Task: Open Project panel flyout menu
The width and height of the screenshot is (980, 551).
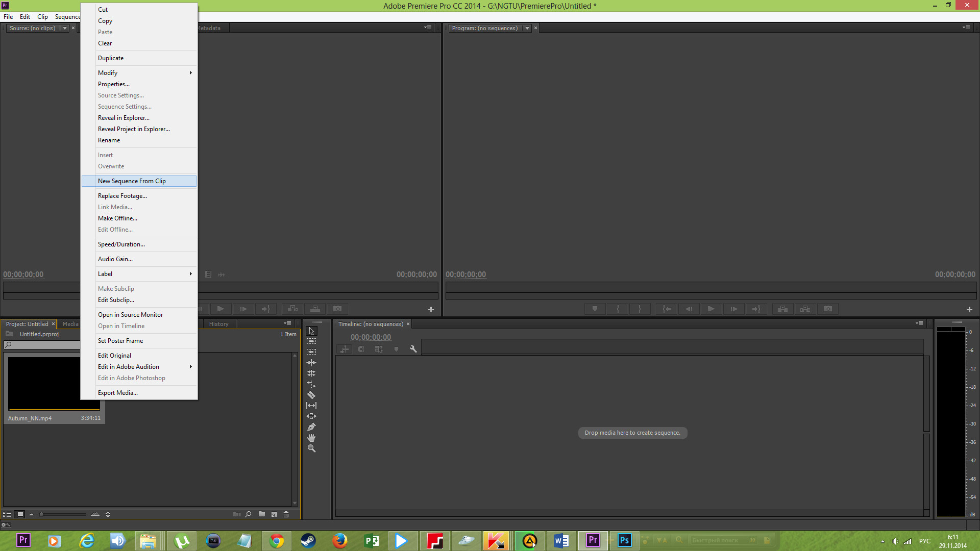Action: pos(288,323)
